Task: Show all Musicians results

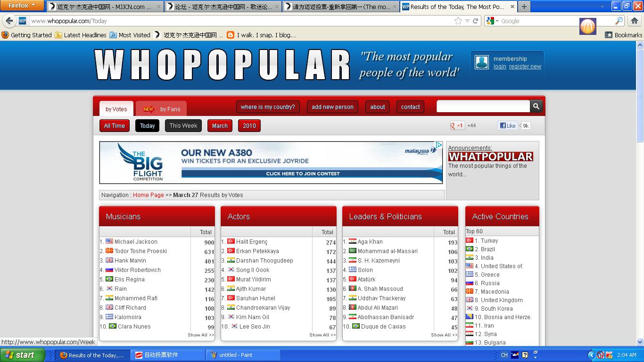Action: tap(201, 335)
